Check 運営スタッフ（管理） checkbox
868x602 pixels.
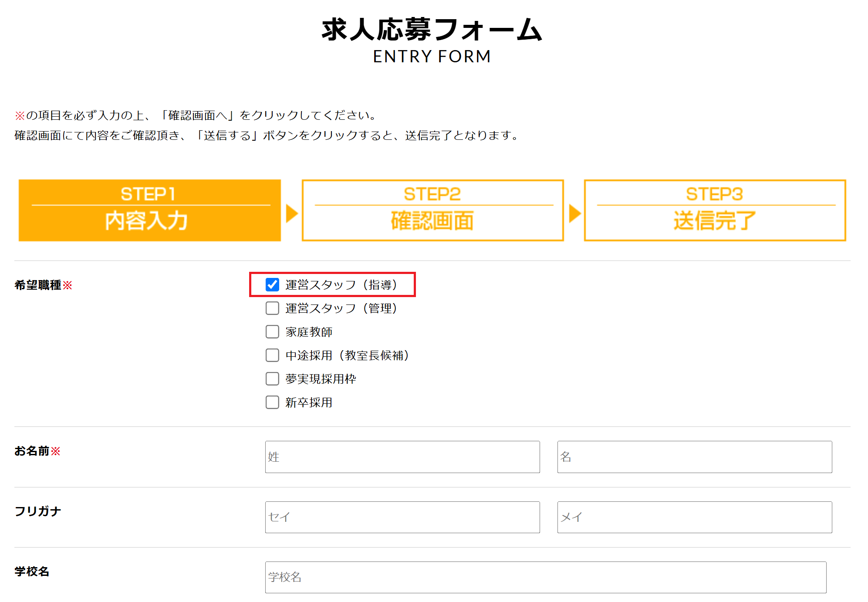pos(272,308)
